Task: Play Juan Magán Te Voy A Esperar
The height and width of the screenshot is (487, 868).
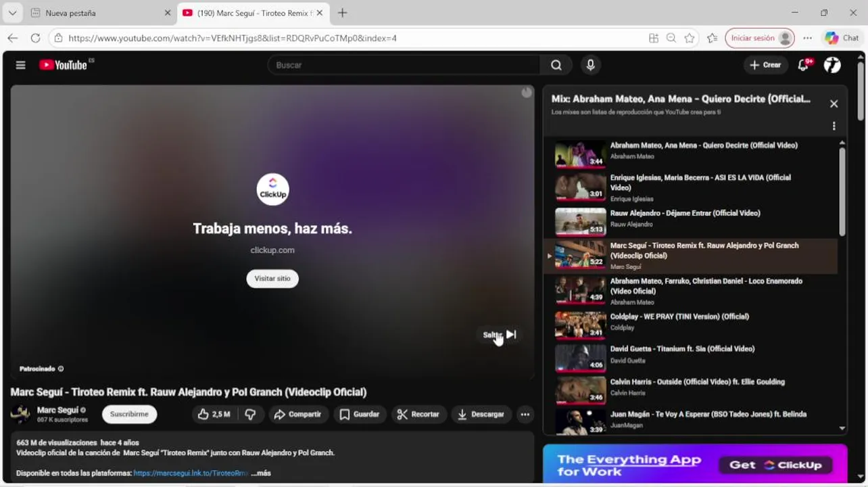Action: (690, 421)
